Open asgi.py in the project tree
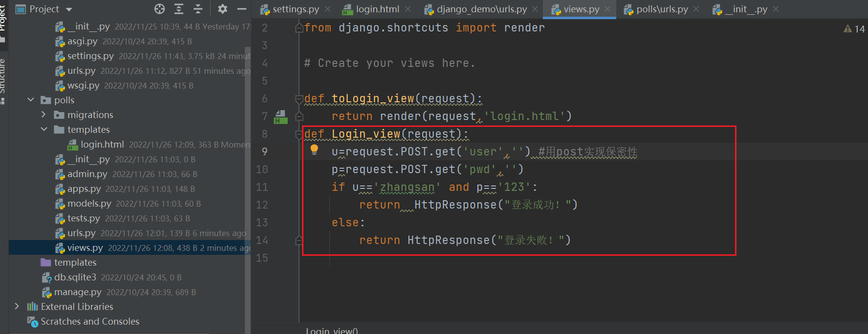 coord(82,41)
